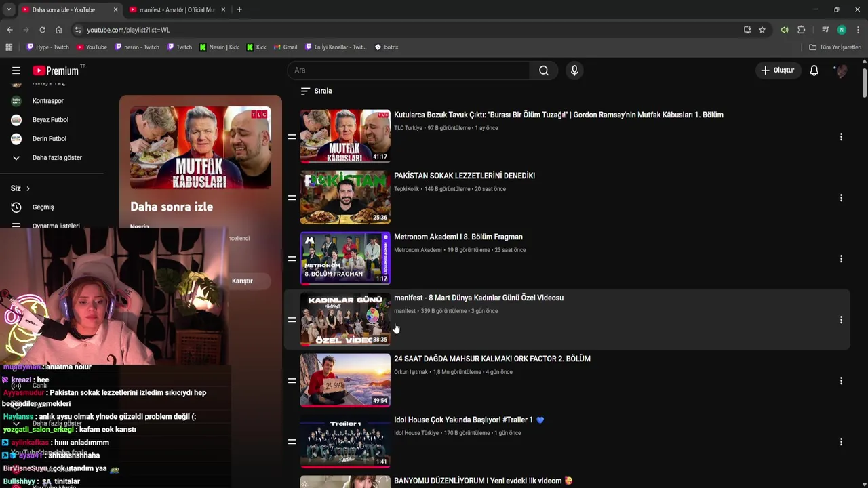Open options for Idol House Trailer video
The height and width of the screenshot is (488, 868).
coord(841,442)
